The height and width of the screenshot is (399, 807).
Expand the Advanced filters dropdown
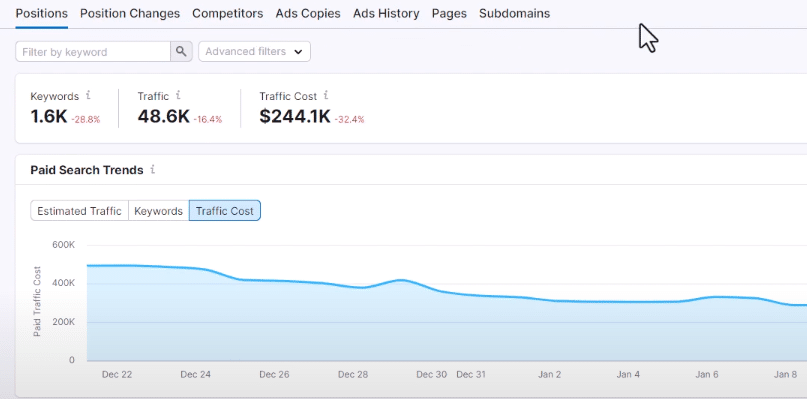click(254, 51)
